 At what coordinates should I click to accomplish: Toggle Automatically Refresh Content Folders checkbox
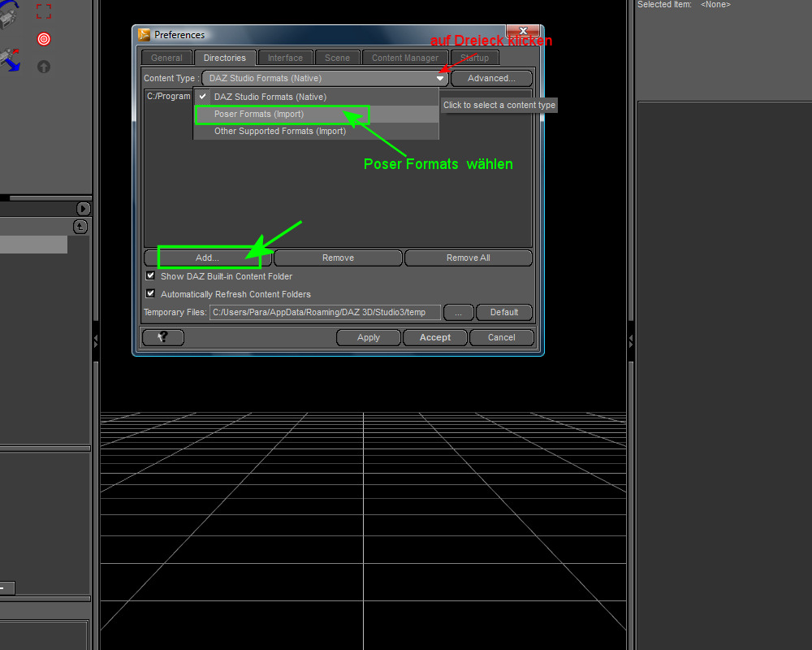pos(150,293)
